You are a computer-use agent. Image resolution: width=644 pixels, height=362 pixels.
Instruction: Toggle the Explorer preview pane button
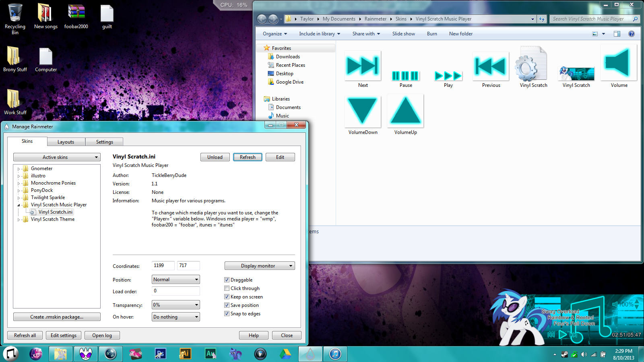click(x=617, y=34)
